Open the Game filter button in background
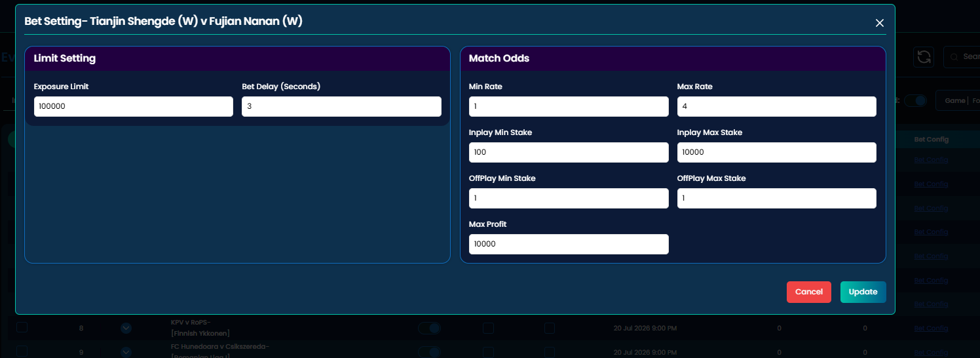980x358 pixels. pyautogui.click(x=957, y=100)
